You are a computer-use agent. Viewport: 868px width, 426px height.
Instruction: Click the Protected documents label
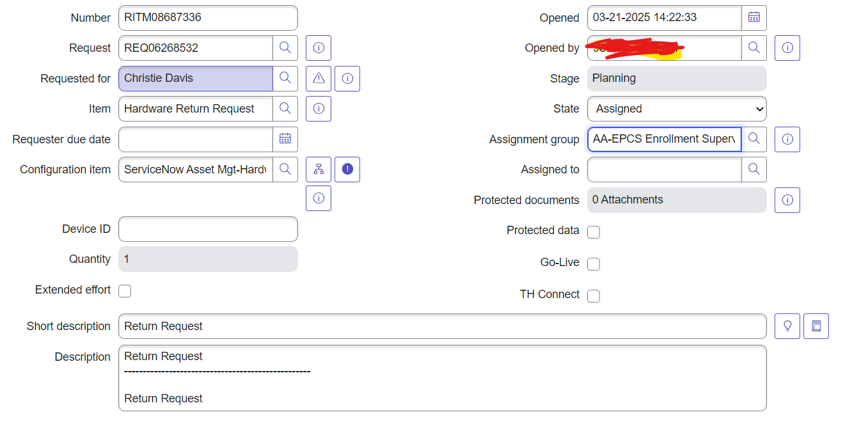[x=526, y=200]
